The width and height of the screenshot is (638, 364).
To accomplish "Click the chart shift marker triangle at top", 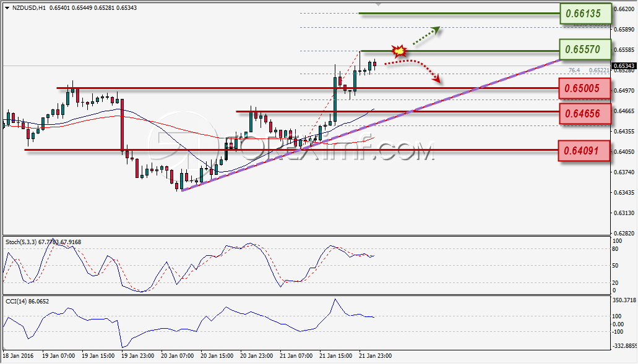I will [378, 4].
